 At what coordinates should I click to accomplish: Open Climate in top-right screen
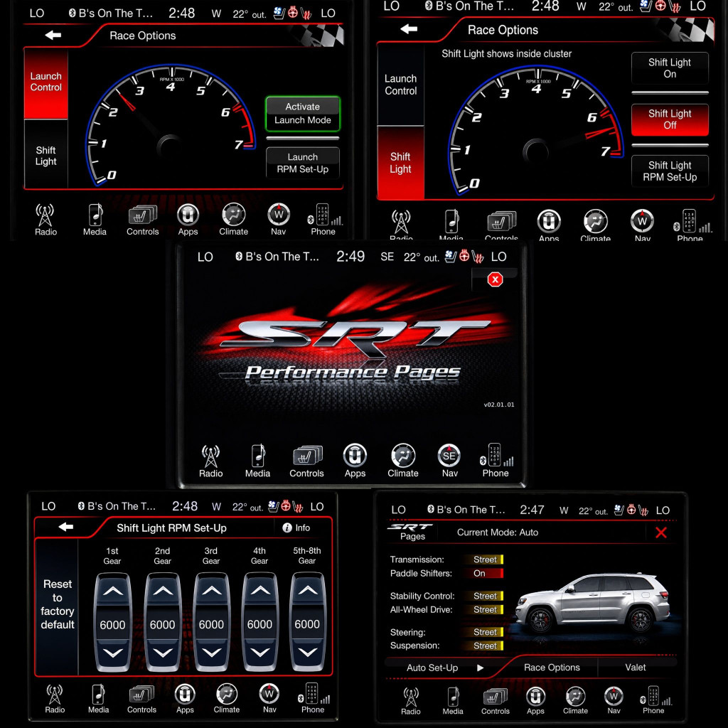(595, 225)
